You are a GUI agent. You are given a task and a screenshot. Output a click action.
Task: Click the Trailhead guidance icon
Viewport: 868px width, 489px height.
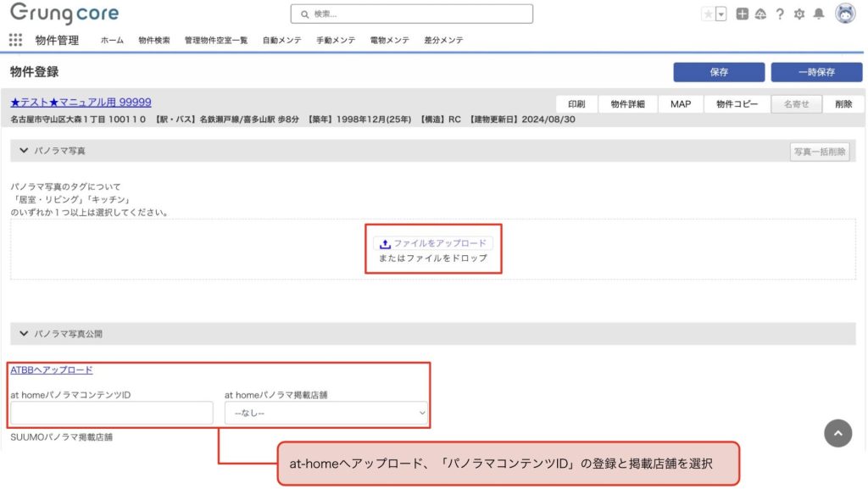(760, 14)
